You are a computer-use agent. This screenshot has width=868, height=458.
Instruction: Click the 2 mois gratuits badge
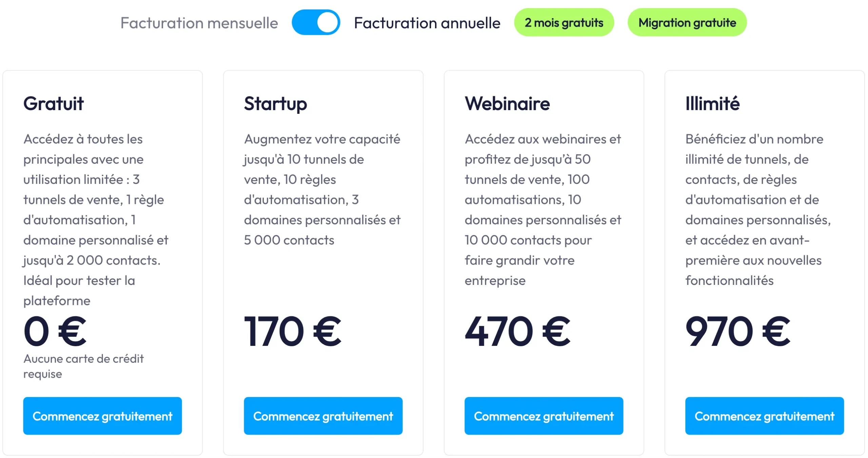(x=564, y=22)
